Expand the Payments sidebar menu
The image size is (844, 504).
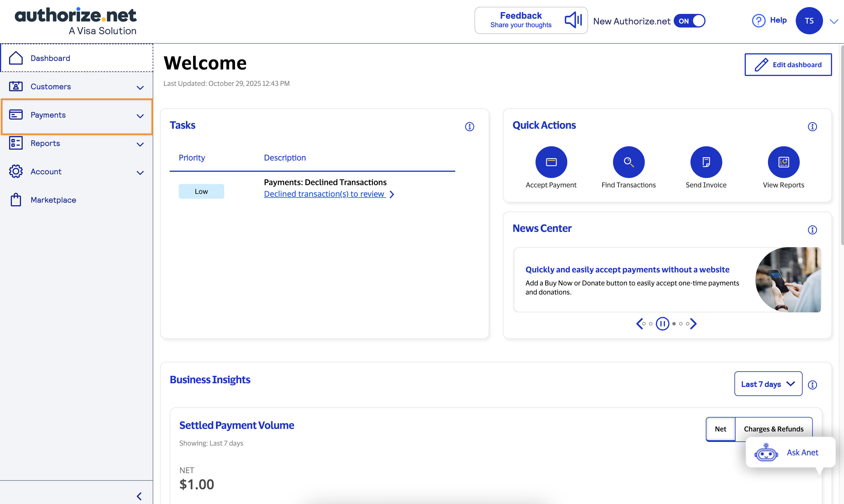pyautogui.click(x=76, y=115)
